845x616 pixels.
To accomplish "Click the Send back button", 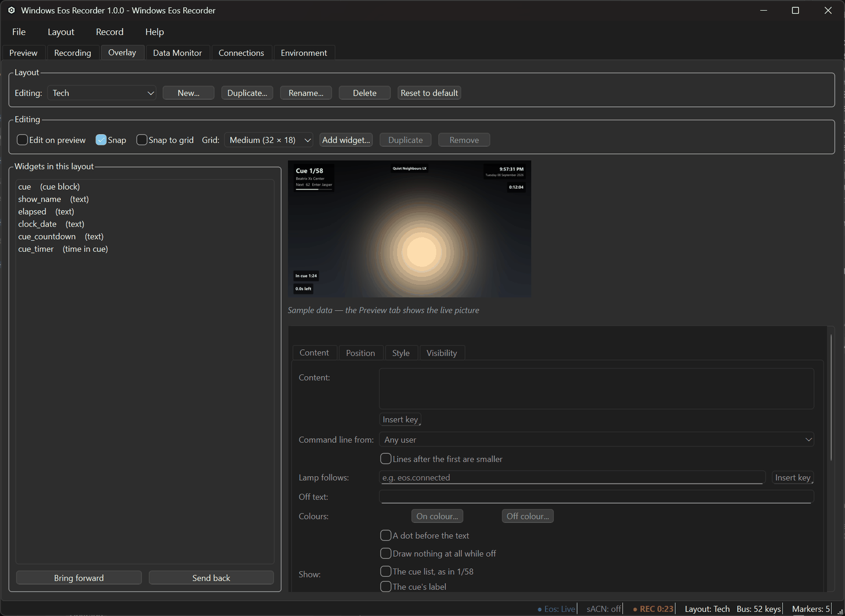I will click(x=211, y=578).
